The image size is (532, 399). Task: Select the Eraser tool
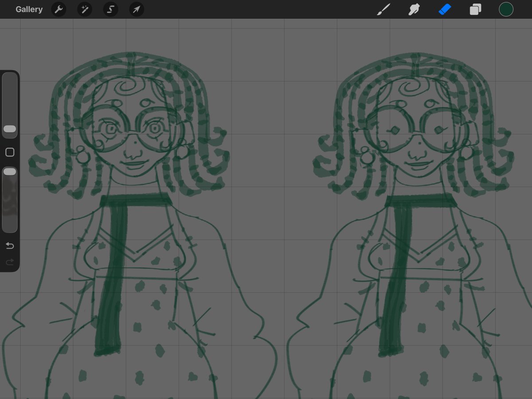coord(445,9)
